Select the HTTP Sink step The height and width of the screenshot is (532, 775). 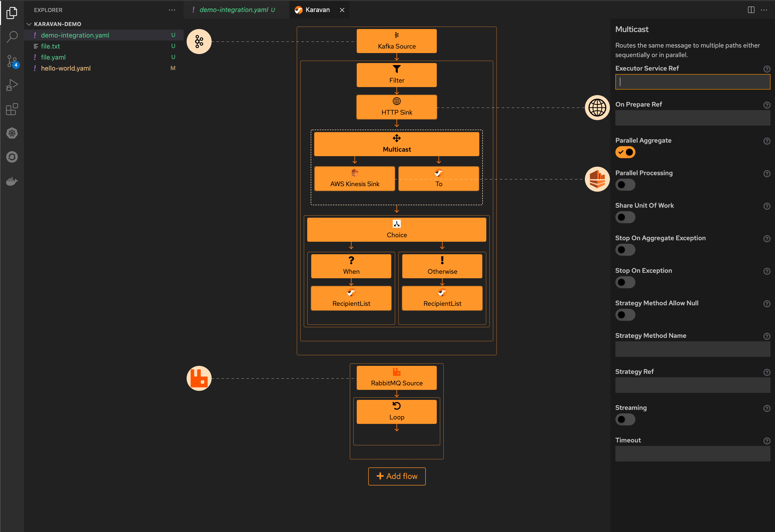(397, 107)
